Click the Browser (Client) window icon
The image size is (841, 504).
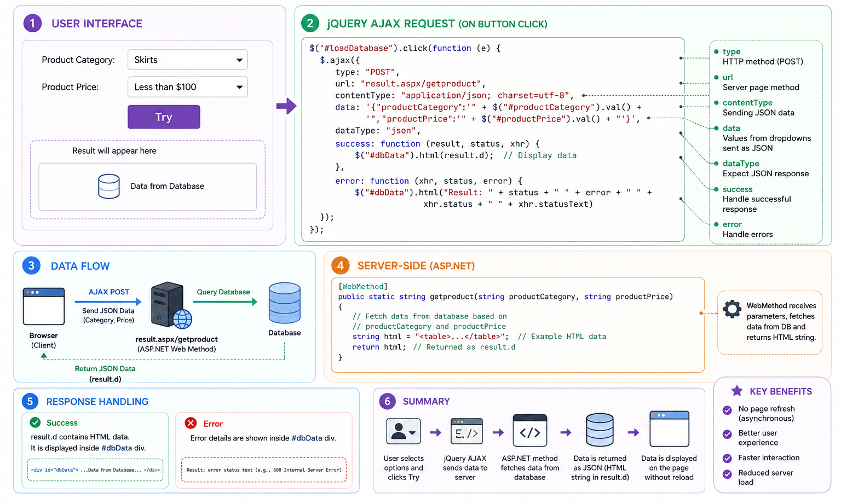click(44, 306)
